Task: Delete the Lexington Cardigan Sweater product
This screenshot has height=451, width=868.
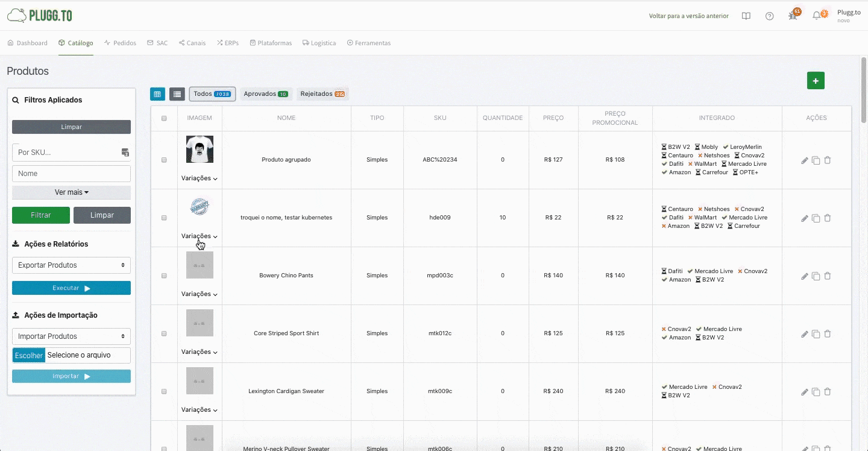Action: [828, 392]
